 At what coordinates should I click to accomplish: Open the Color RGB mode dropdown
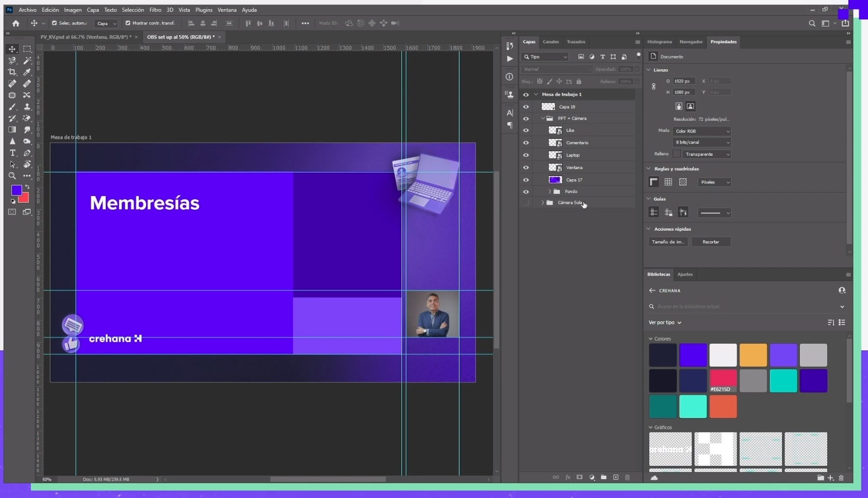tap(702, 131)
